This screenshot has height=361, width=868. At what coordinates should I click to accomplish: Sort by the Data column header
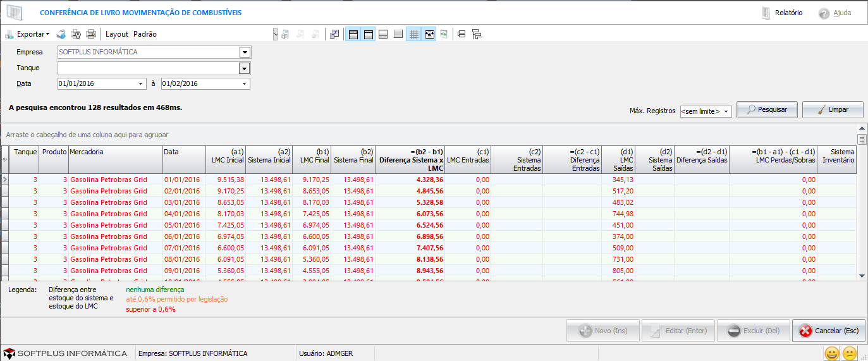point(184,160)
